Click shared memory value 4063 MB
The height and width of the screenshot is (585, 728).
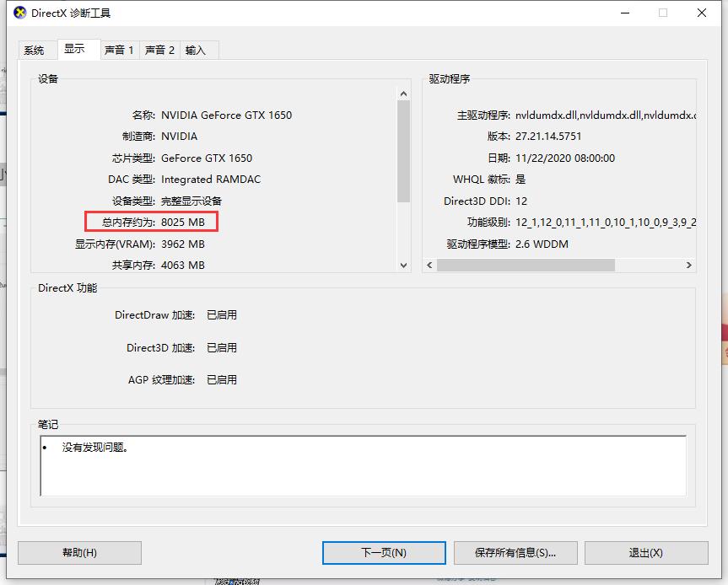point(183,266)
